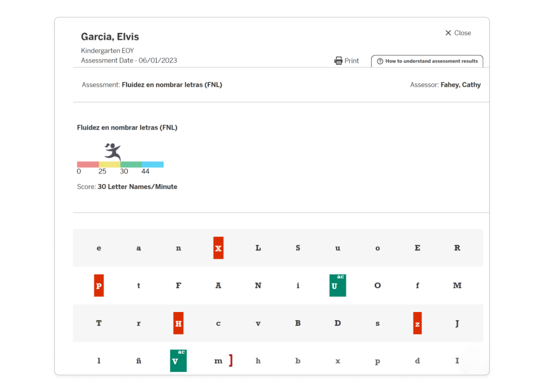
Task: Click the question mark help icon
Action: pos(380,61)
